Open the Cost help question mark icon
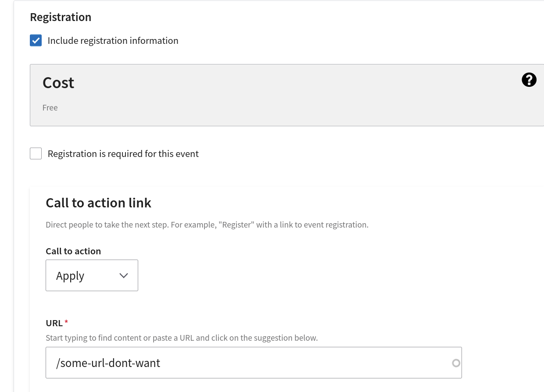Viewport: 544px width, 392px height. [529, 80]
